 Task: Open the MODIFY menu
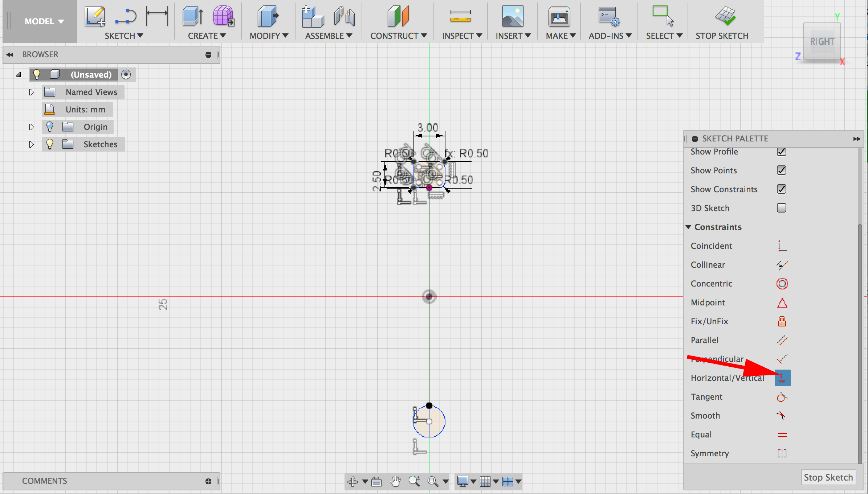point(269,36)
